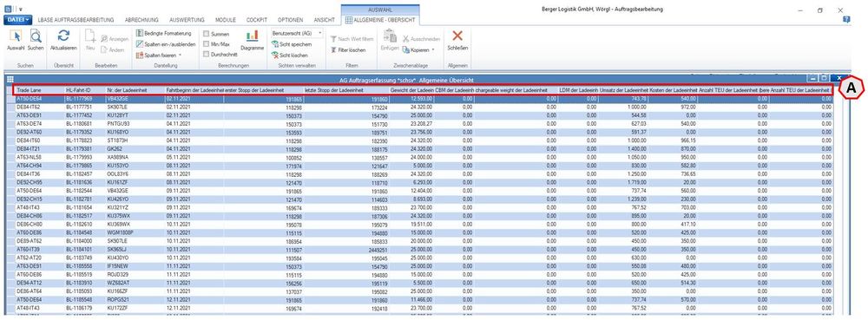Screen dimensions: 868x320
Task: Expand the Kopieren dropdown arrow
Action: click(x=432, y=49)
